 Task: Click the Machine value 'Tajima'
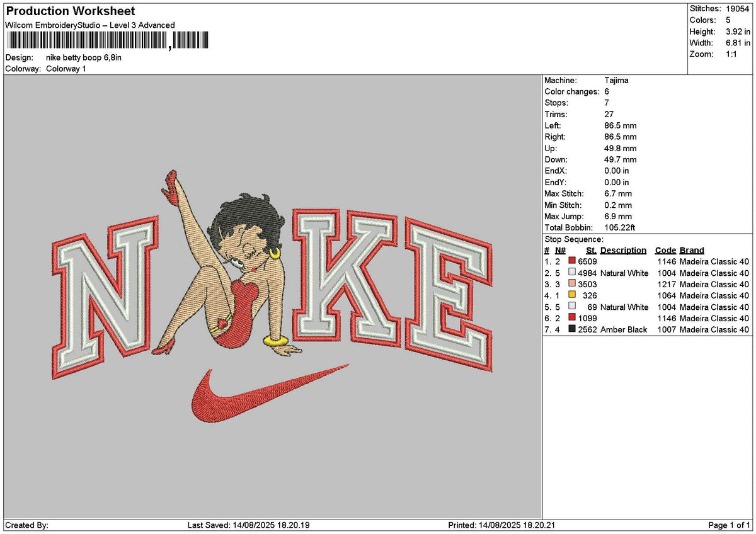pyautogui.click(x=616, y=80)
